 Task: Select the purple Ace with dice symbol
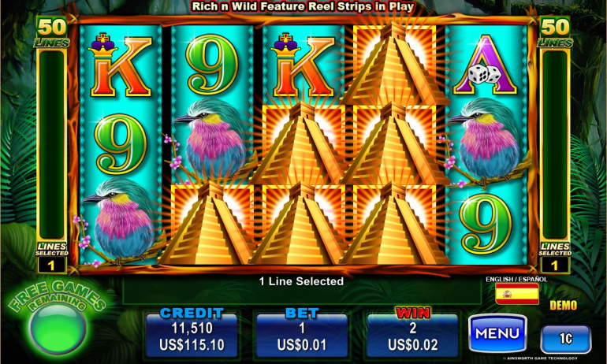[486, 65]
